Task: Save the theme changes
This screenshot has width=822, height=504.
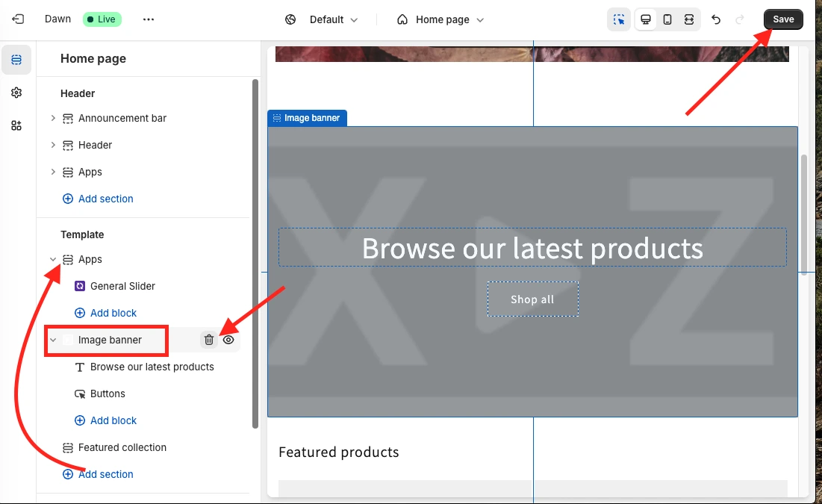Action: pos(783,19)
